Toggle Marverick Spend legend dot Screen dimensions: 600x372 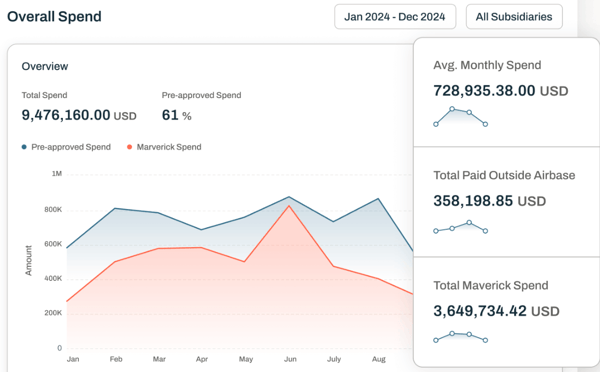(x=129, y=147)
